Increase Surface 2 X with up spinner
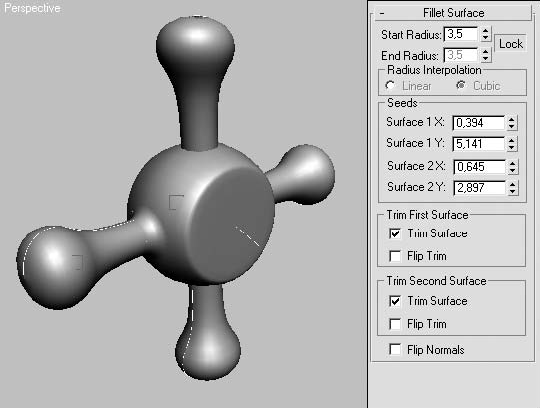The height and width of the screenshot is (408, 540). (x=512, y=163)
